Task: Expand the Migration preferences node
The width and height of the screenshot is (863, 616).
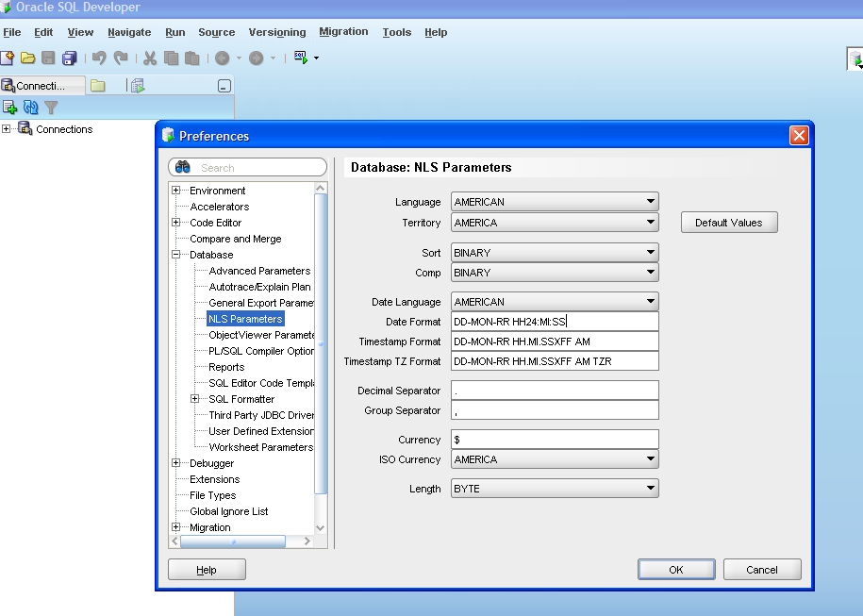Action: point(175,526)
